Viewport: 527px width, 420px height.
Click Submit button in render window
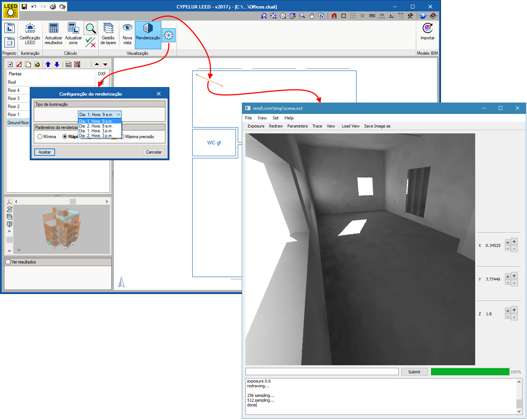tap(414, 372)
